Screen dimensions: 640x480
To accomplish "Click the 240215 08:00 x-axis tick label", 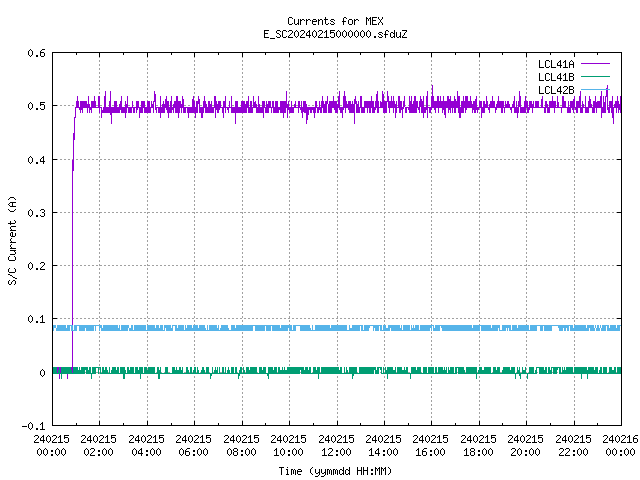I will tap(241, 445).
